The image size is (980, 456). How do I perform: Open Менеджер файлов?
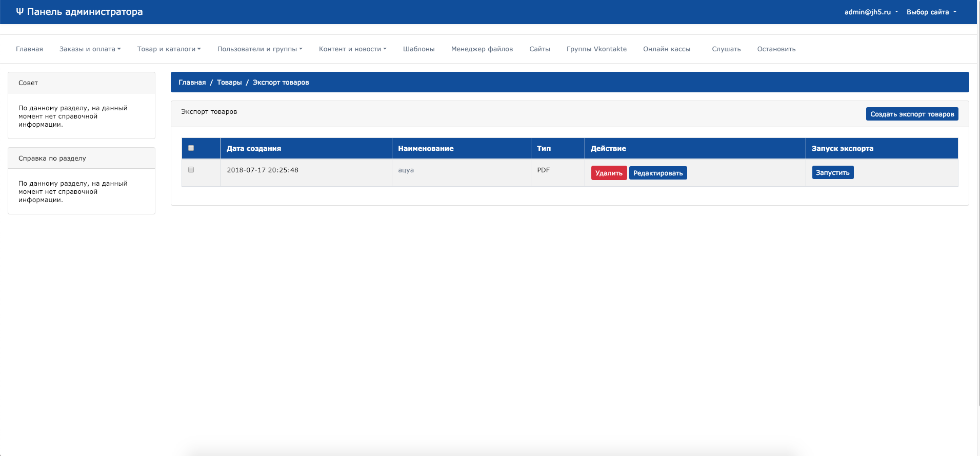click(x=482, y=49)
